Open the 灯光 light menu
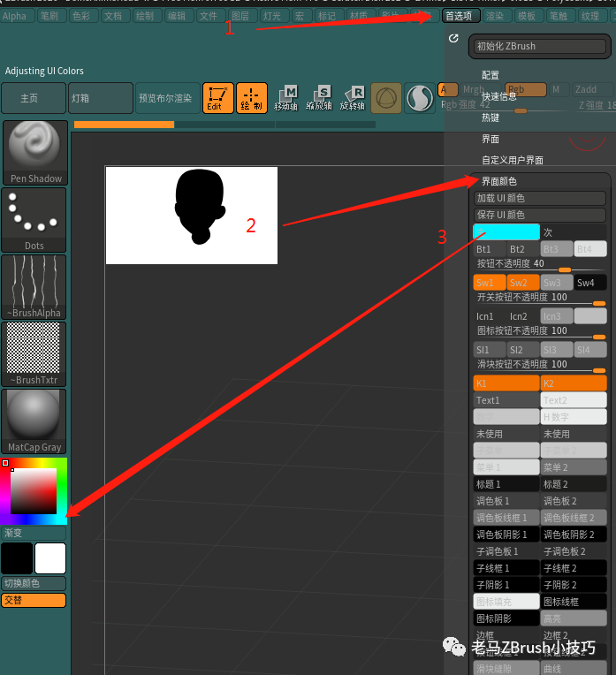Viewport: 616px width, 675px height. pyautogui.click(x=272, y=16)
